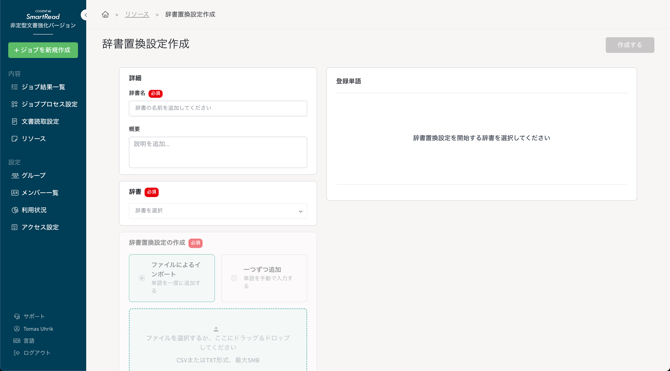Click the home icon in breadcrumb

coord(105,15)
